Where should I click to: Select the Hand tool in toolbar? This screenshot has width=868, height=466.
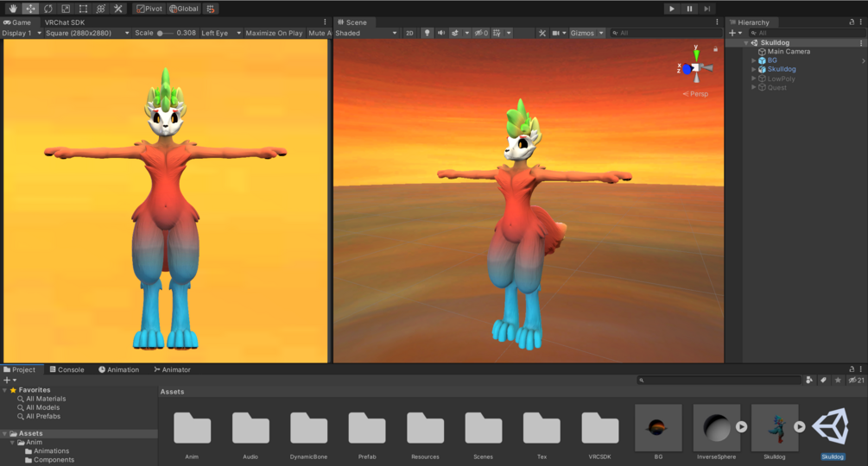(x=13, y=9)
